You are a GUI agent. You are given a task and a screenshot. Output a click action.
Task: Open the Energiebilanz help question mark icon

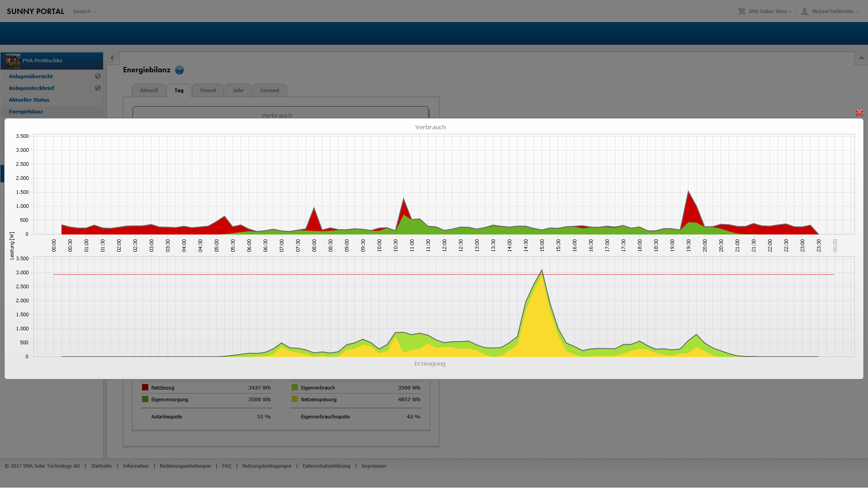coord(179,70)
